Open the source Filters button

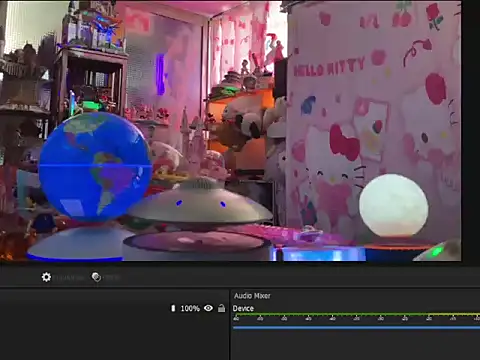[x=96, y=277]
